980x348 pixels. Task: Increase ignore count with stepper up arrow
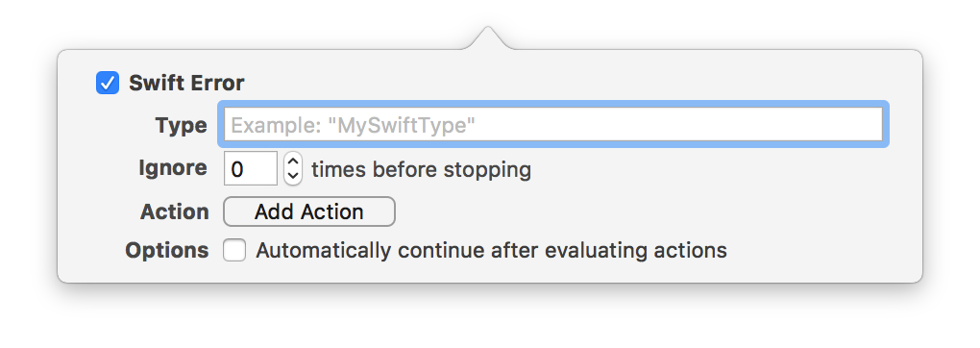(293, 161)
